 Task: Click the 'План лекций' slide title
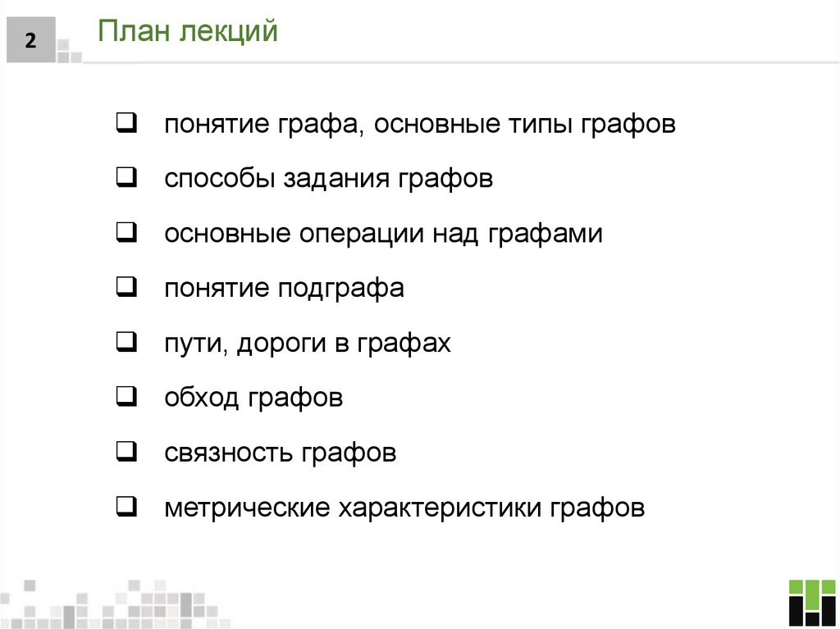tap(188, 34)
